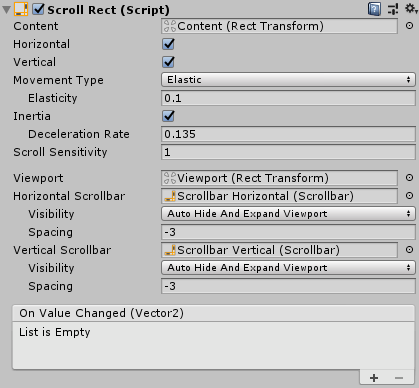Click the Vertical Scrollbar label
The height and width of the screenshot is (388, 419).
tap(62, 250)
